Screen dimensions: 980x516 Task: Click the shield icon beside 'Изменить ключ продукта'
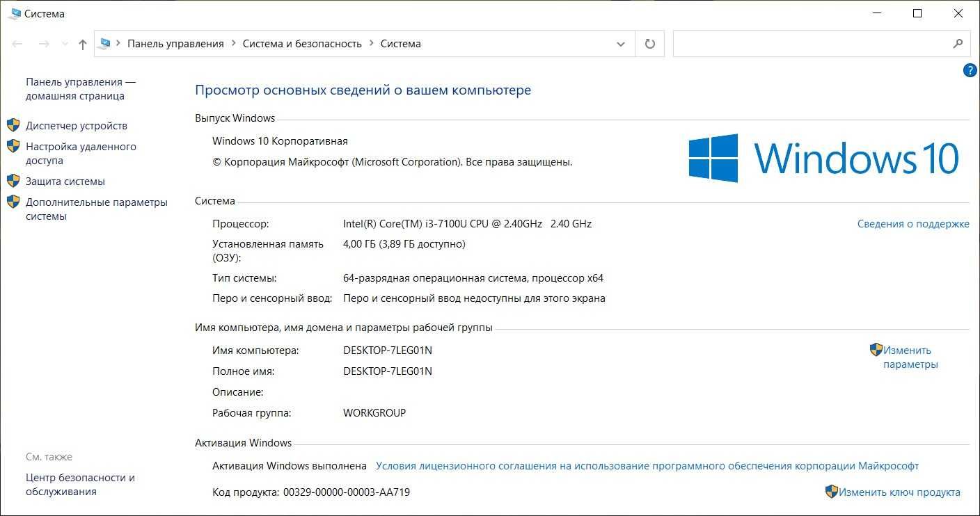click(832, 492)
